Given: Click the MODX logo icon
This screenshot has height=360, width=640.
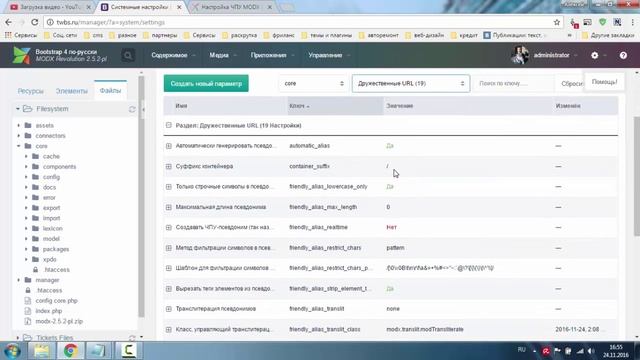Looking at the screenshot, I should pos(21,55).
